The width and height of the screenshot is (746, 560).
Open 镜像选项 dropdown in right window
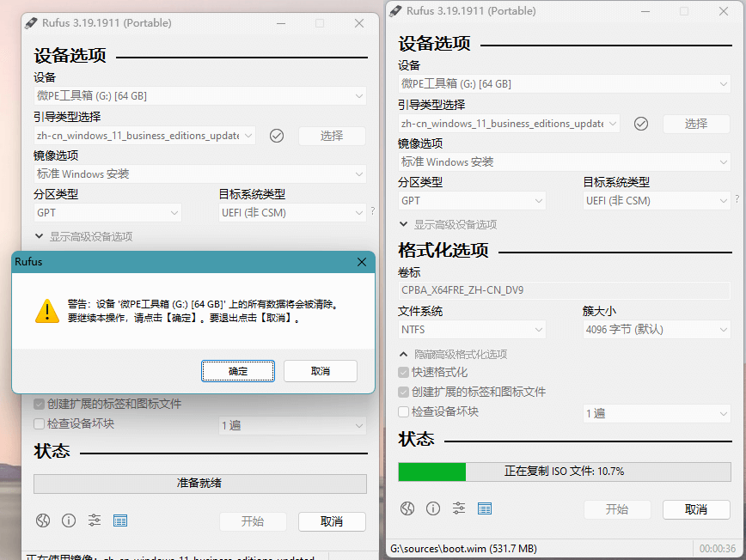[x=565, y=162]
